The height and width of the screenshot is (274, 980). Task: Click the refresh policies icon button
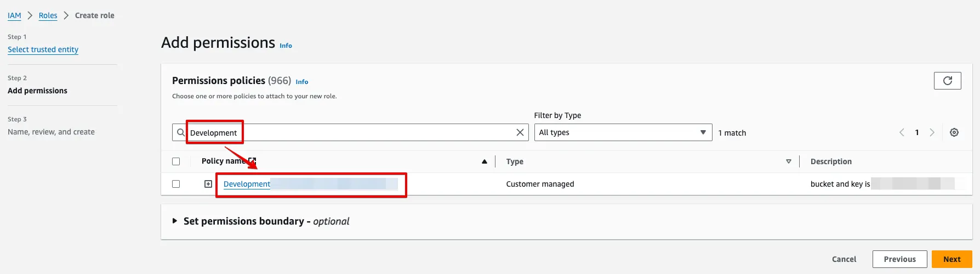[947, 81]
